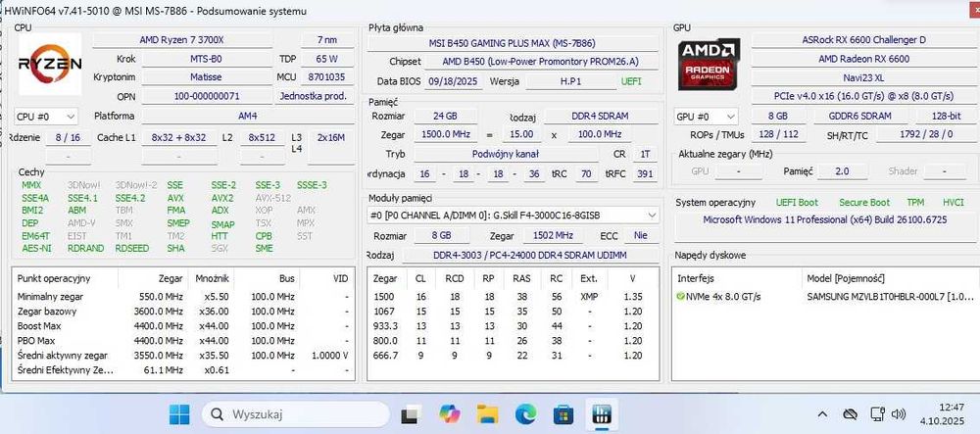The height and width of the screenshot is (434, 980).
Task: Click the 7 nm process field
Action: point(327,40)
